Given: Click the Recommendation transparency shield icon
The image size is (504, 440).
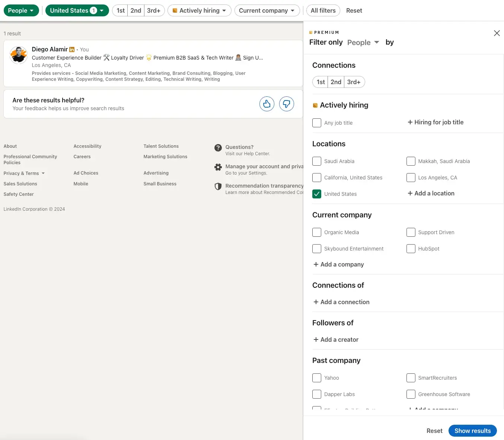Looking at the screenshot, I should 218,186.
